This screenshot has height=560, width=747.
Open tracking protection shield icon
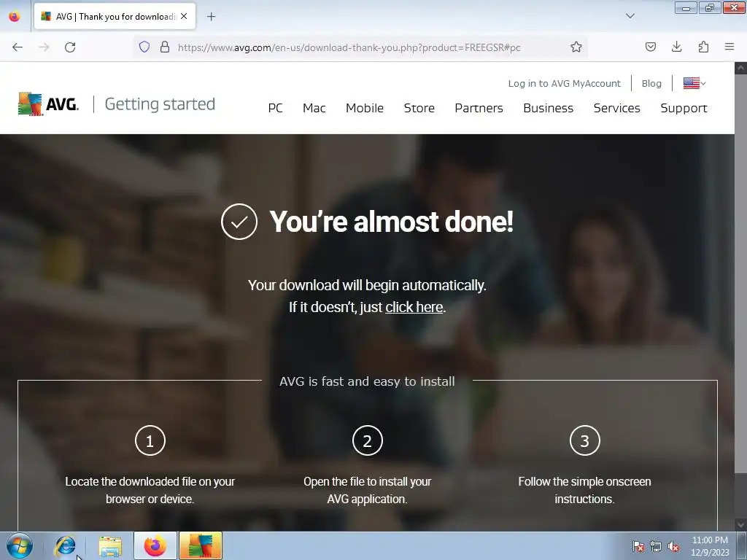(144, 47)
